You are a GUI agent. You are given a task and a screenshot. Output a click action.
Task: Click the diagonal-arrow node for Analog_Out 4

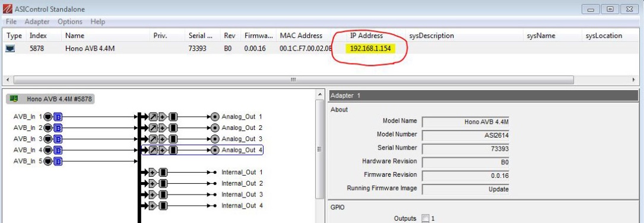point(153,150)
